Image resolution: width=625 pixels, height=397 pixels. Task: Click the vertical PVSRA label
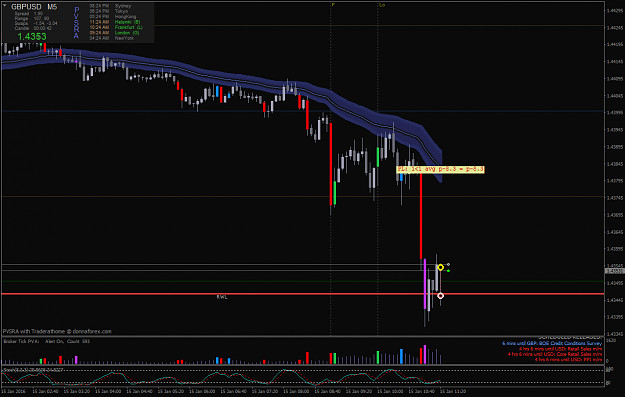[x=76, y=23]
